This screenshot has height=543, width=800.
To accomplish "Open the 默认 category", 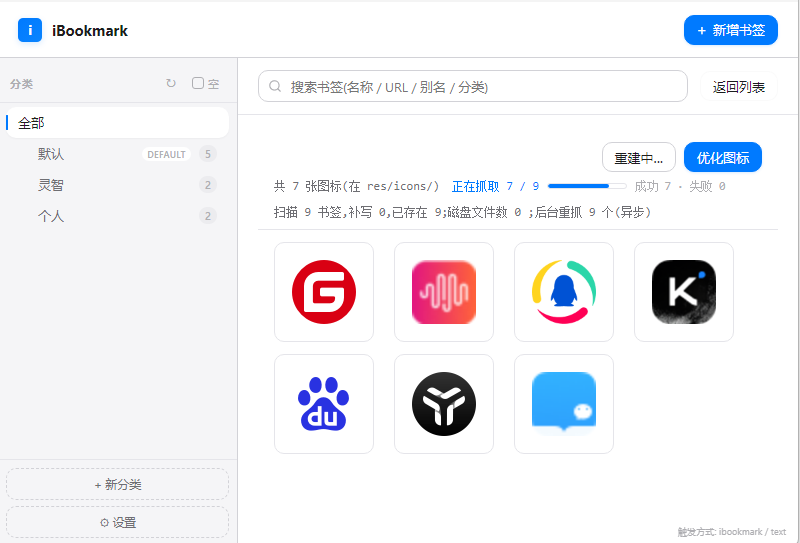I will point(117,154).
